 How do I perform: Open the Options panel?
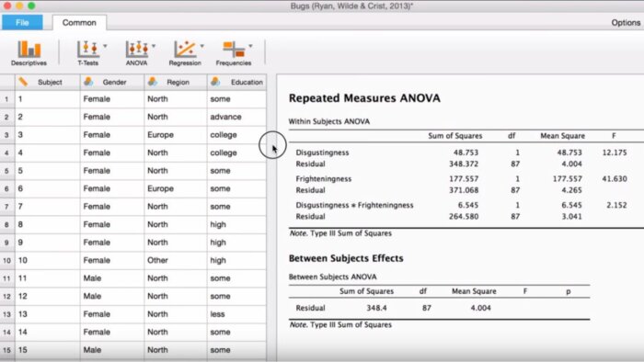click(x=626, y=23)
